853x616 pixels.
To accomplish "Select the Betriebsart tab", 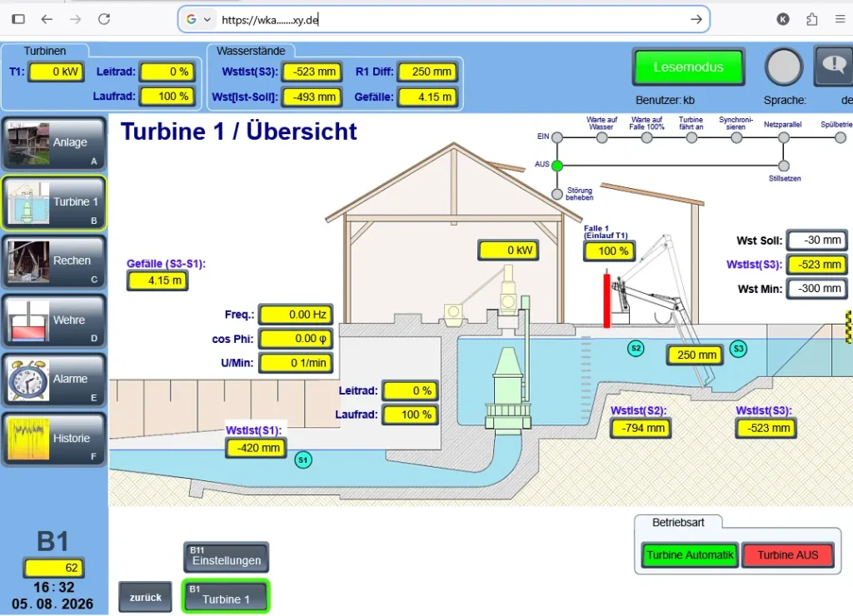I will tap(678, 523).
